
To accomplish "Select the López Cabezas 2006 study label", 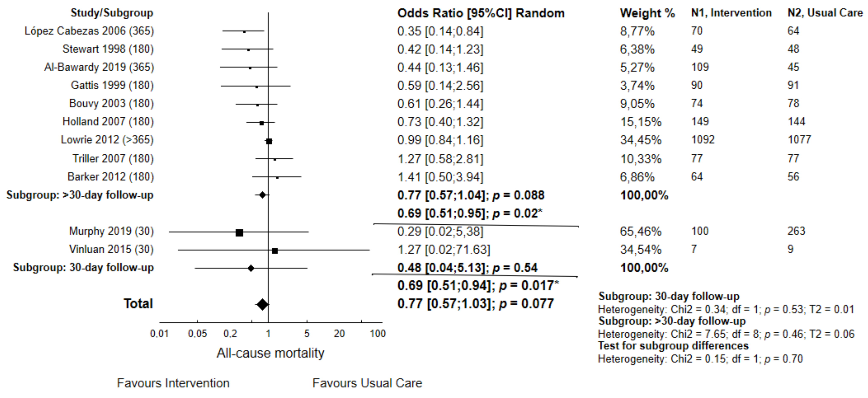I will click(89, 31).
